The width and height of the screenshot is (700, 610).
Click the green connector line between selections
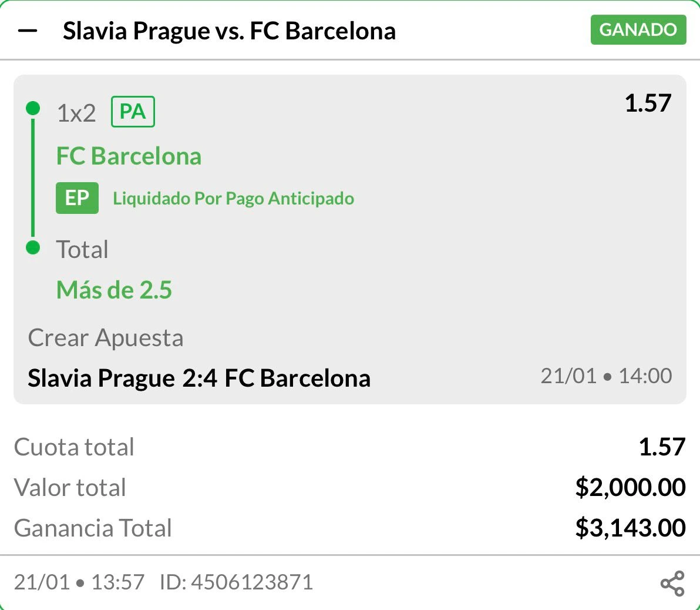pos(32,176)
